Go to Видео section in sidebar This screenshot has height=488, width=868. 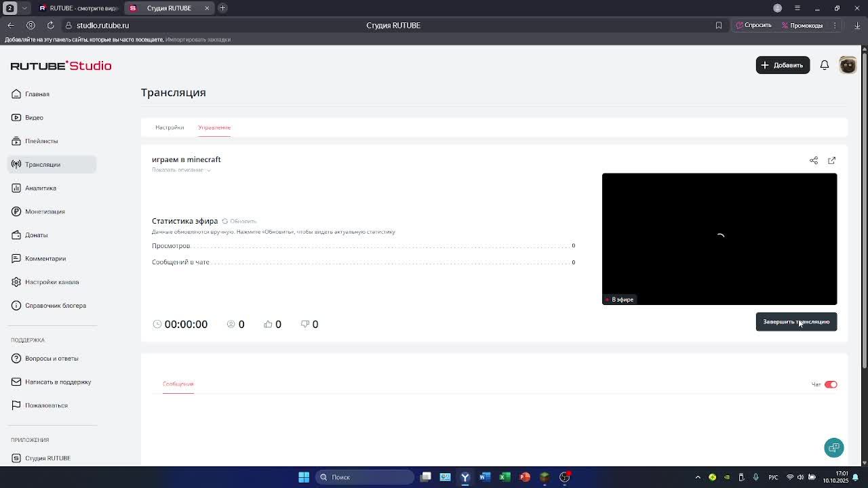(52, 117)
